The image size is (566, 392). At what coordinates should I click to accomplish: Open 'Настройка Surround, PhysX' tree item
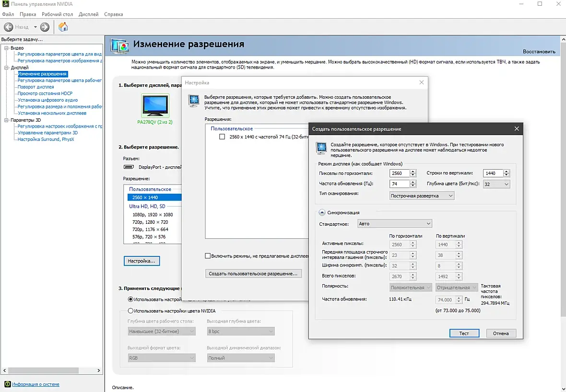click(46, 139)
